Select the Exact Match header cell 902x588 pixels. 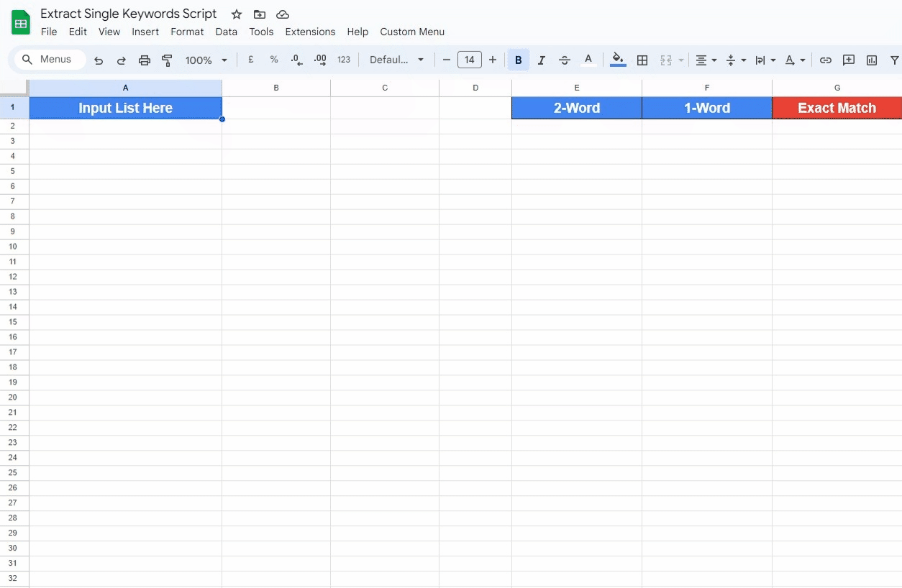837,108
